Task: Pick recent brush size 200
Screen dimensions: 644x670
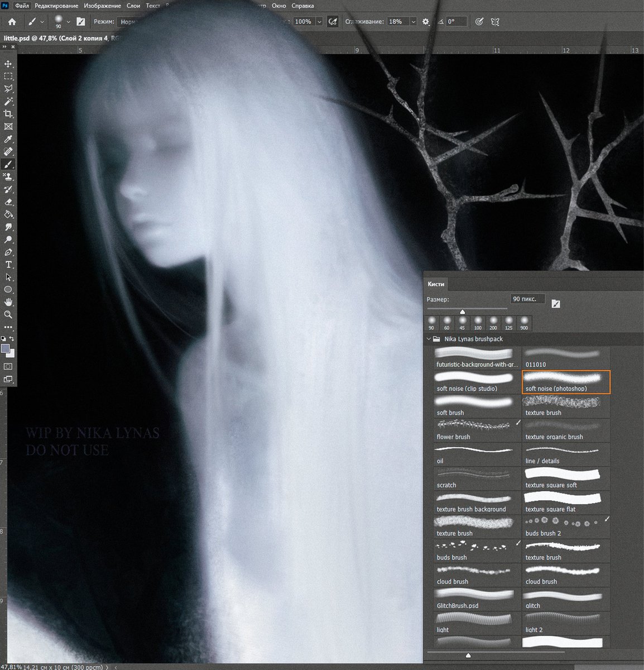Action: click(493, 323)
